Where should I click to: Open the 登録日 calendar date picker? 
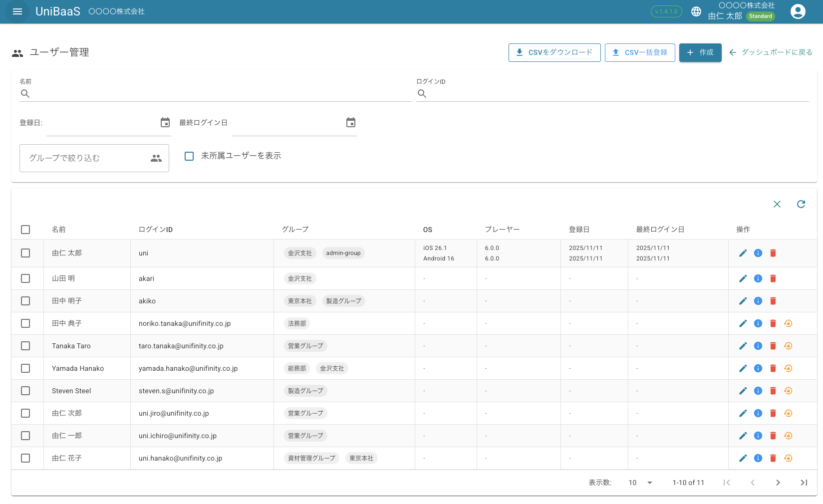(165, 123)
